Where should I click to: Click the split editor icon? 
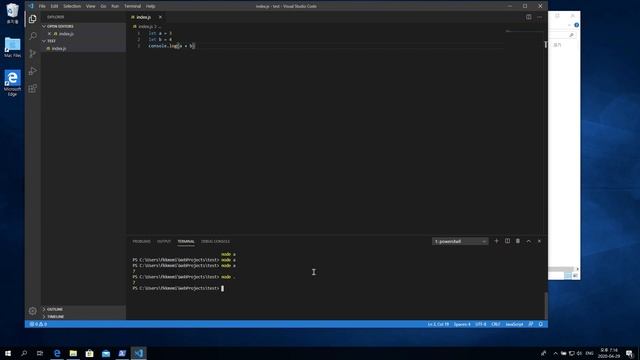coord(529,17)
